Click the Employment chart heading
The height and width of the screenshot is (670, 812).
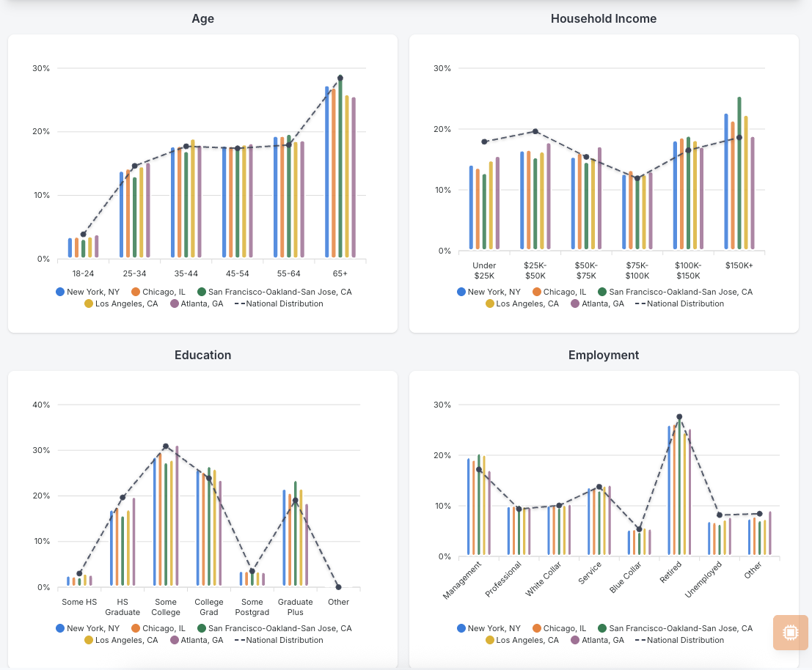point(603,355)
